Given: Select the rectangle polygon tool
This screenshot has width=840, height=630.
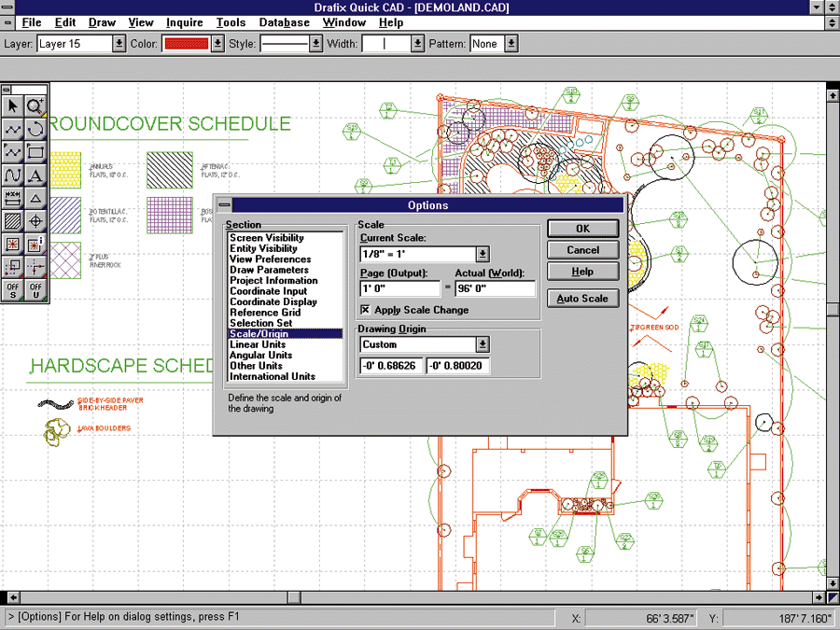Looking at the screenshot, I should pyautogui.click(x=35, y=152).
